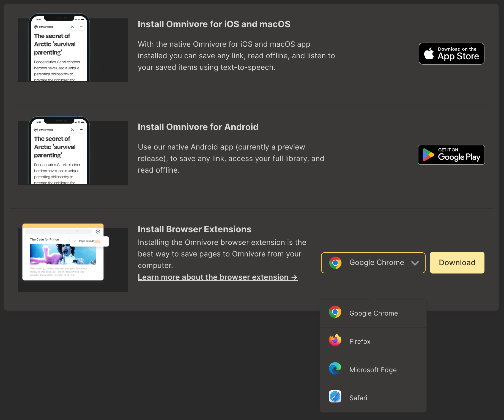Image resolution: width=504 pixels, height=420 pixels.
Task: Click the moon icon in iOS phone preview
Action: pyautogui.click(x=72, y=27)
